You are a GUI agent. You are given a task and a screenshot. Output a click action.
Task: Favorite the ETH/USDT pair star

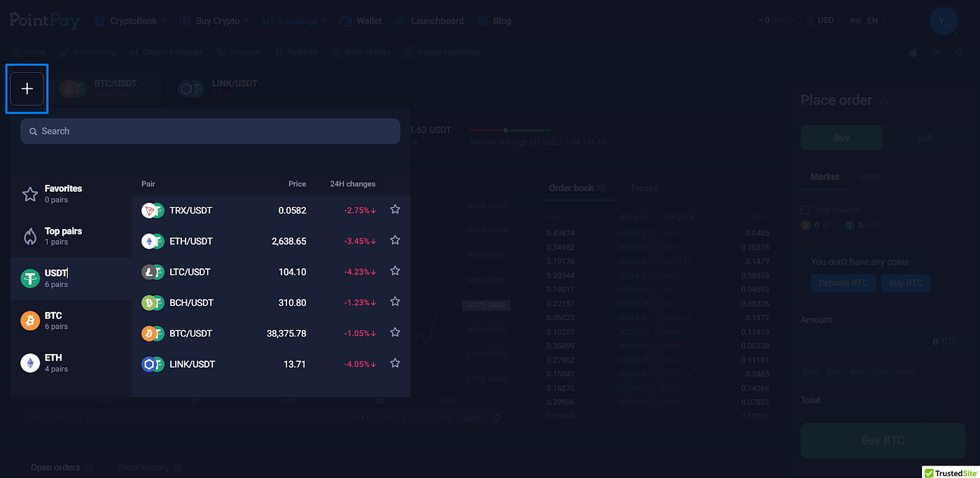[395, 240]
